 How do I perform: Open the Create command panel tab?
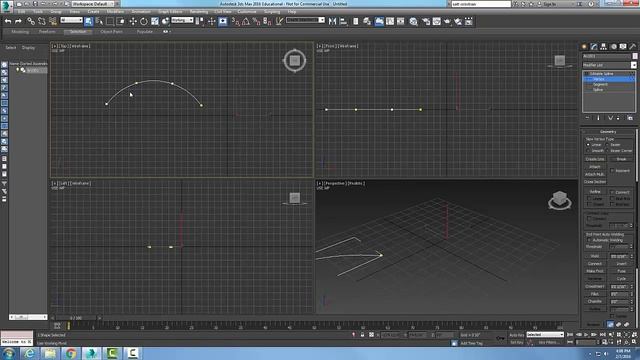click(584, 47)
